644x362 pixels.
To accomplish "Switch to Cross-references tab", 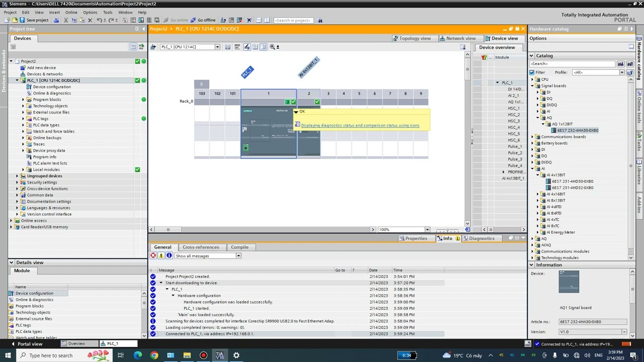I will (x=201, y=247).
